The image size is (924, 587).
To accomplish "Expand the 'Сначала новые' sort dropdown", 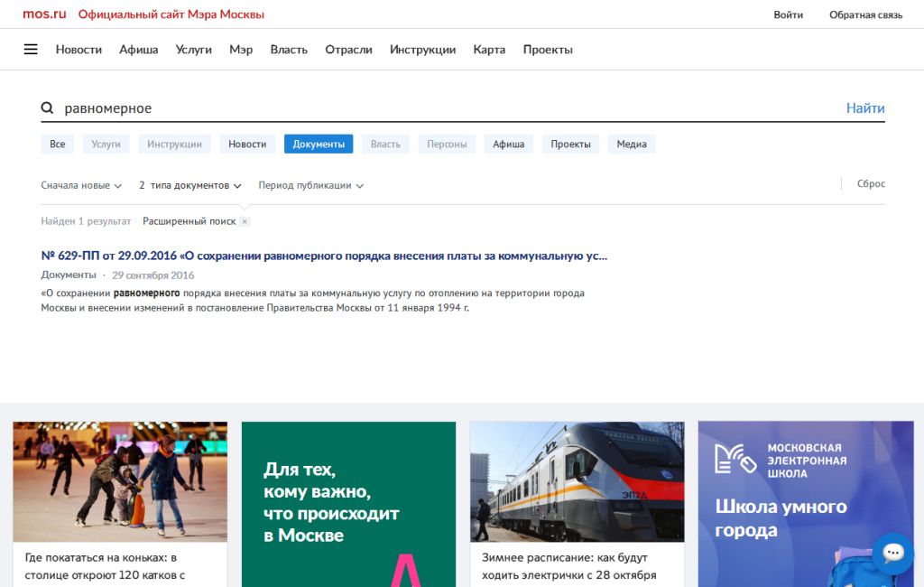I will point(81,185).
